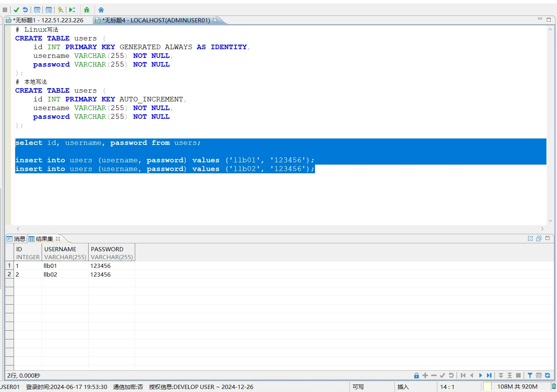Click the run script play icon
This screenshot has width=557, height=392.
coord(72,10)
